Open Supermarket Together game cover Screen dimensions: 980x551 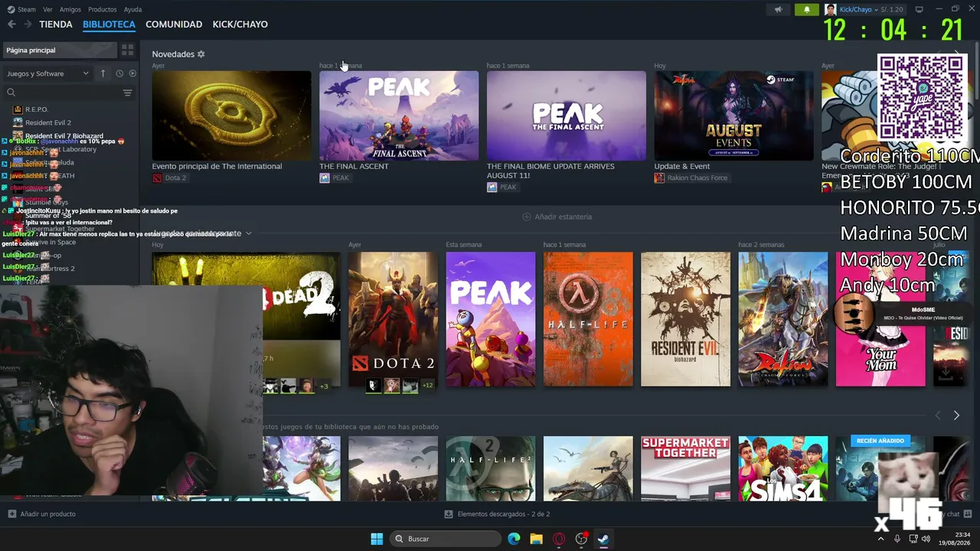pos(685,468)
